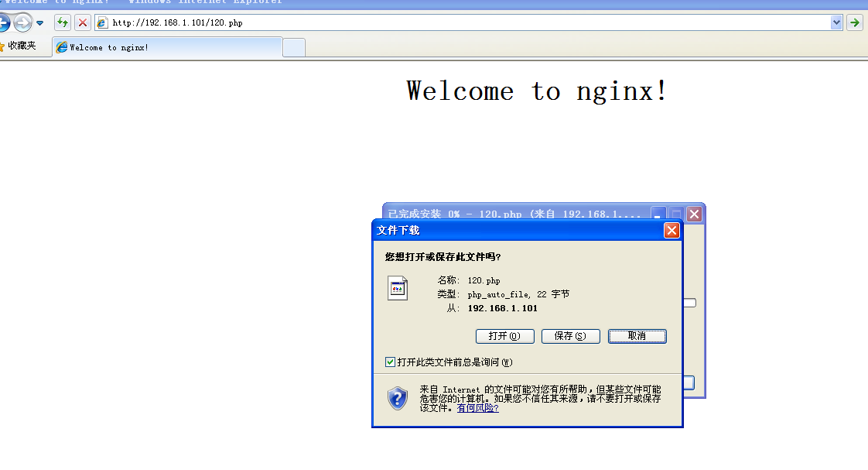Close the 文件下载 dialog
Viewport: 868px width, 470px height.
click(x=672, y=230)
